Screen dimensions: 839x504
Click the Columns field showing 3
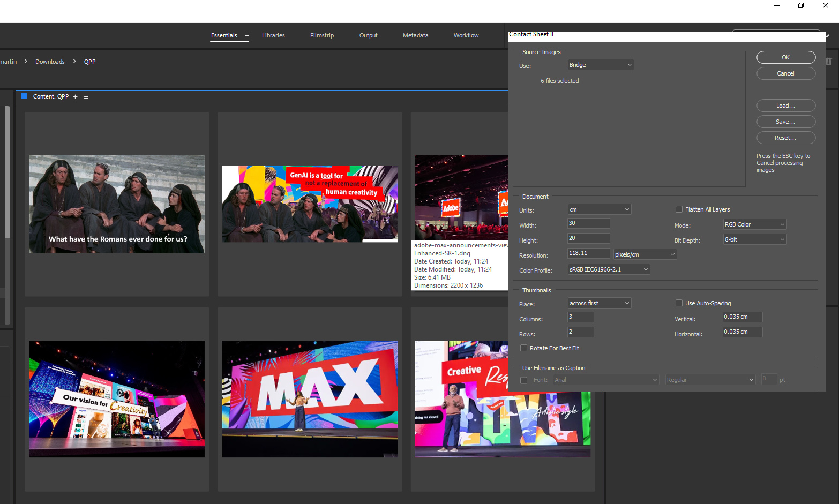(581, 317)
